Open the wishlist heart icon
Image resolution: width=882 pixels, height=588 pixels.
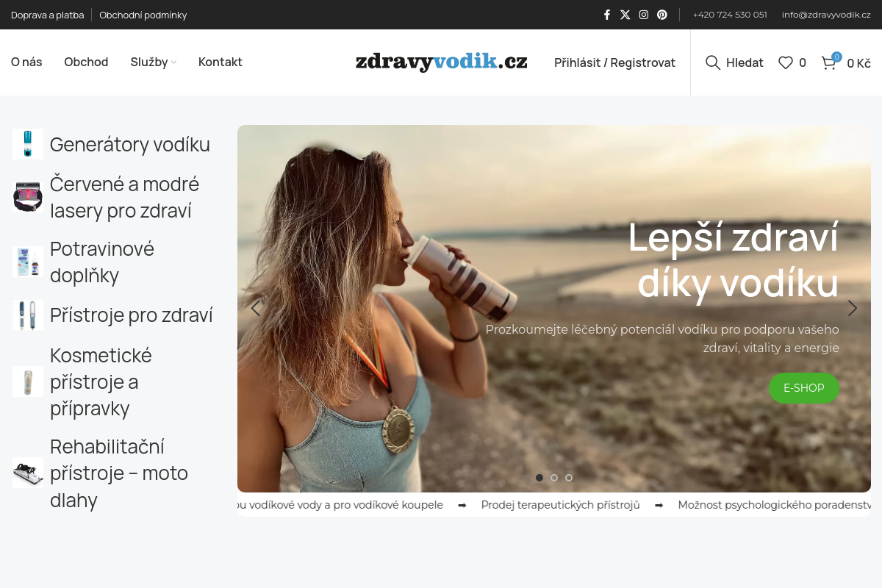point(786,62)
